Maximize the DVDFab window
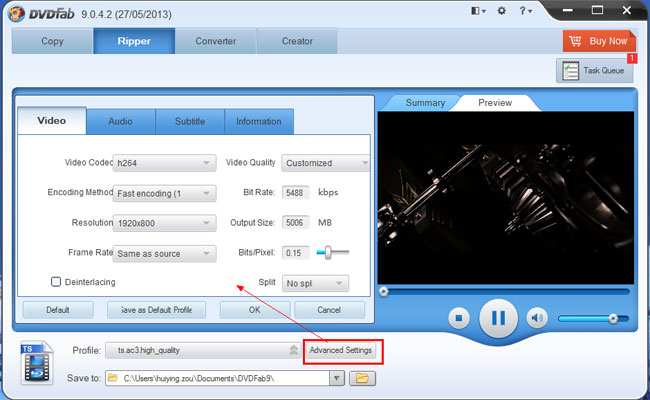650x400 pixels. coord(597,10)
